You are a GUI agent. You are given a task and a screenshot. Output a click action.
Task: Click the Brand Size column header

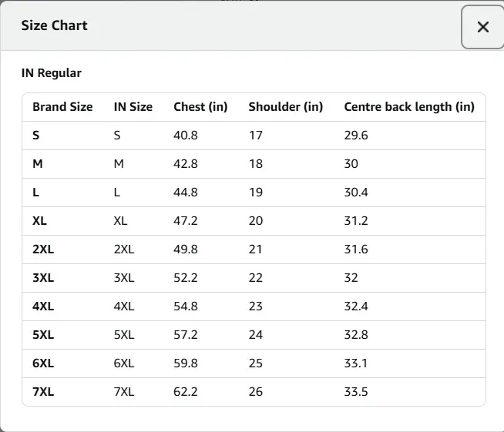[x=62, y=107]
